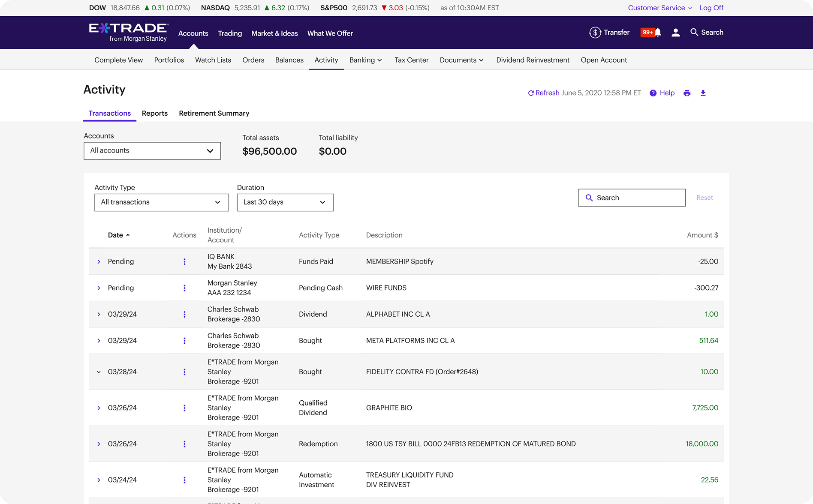Open actions menu for GRAPHITE BIO row
Viewport: 813px width, 504px height.
(184, 408)
